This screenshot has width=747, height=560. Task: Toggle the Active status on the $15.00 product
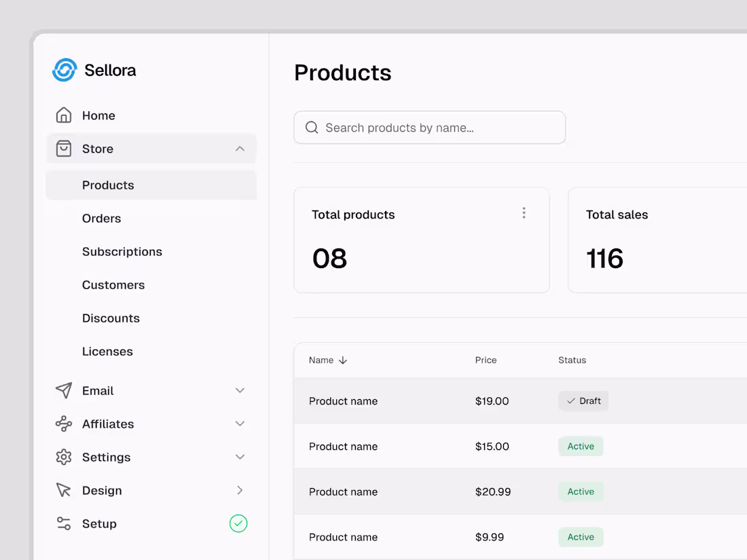point(581,446)
